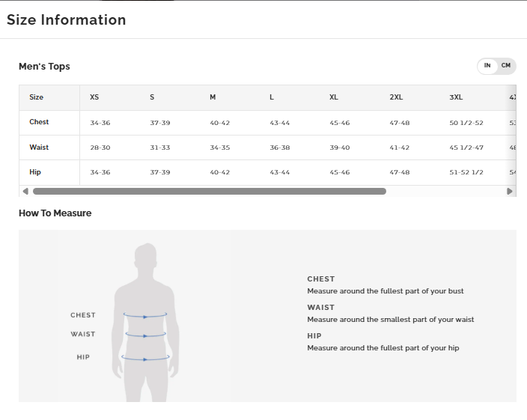The width and height of the screenshot is (527, 420).
Task: Click the Men's Tops heading
Action: pos(44,67)
